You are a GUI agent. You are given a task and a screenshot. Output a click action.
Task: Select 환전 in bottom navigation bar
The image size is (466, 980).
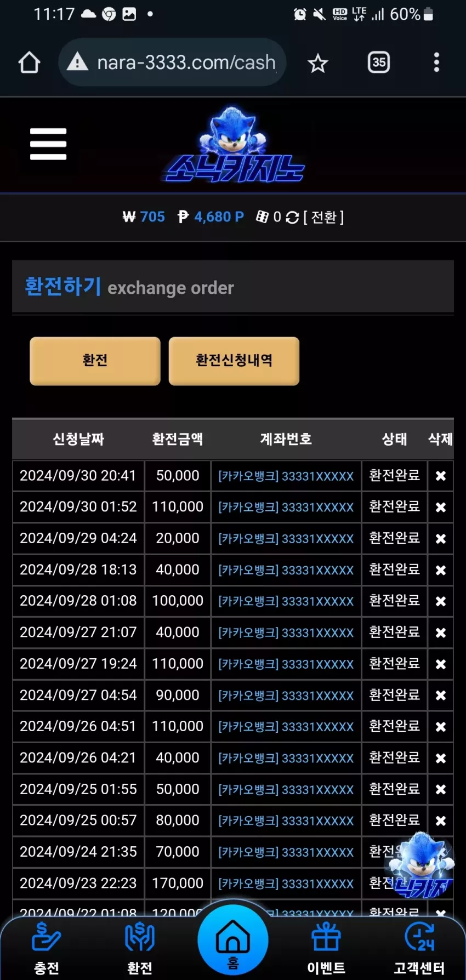[140, 949]
